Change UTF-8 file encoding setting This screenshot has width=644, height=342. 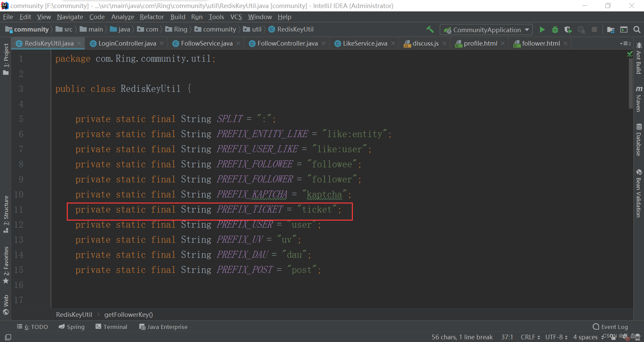tap(556, 337)
